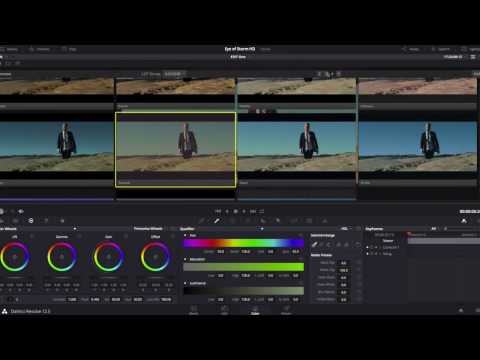480x360 pixels.
Task: Toggle the Luminance qualifier enable dot
Action: [x=185, y=283]
